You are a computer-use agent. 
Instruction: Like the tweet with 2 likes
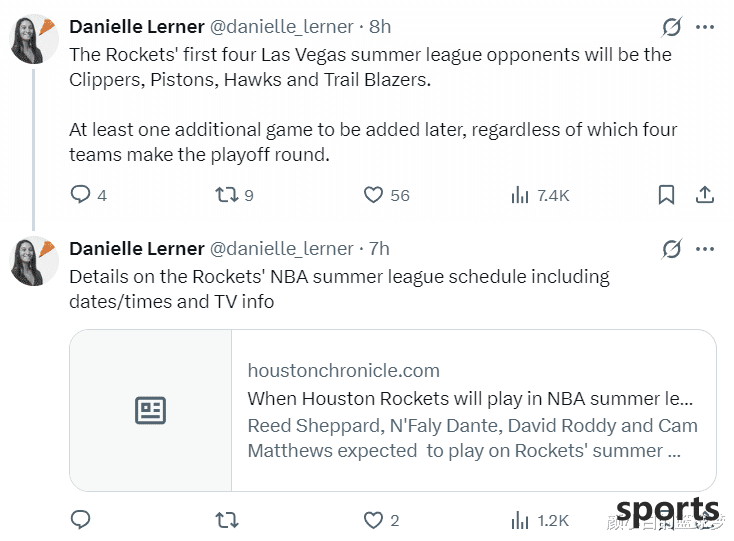pos(373,520)
